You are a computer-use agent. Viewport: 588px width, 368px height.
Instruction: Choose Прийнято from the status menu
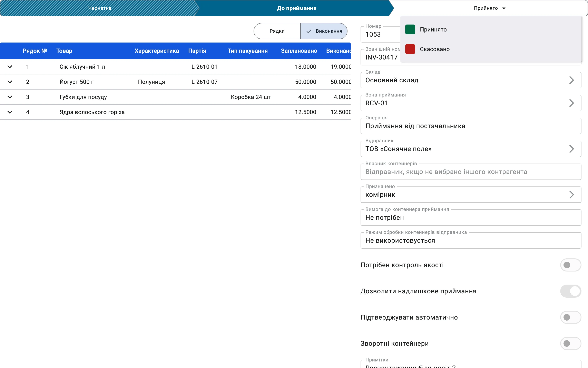[x=491, y=29]
